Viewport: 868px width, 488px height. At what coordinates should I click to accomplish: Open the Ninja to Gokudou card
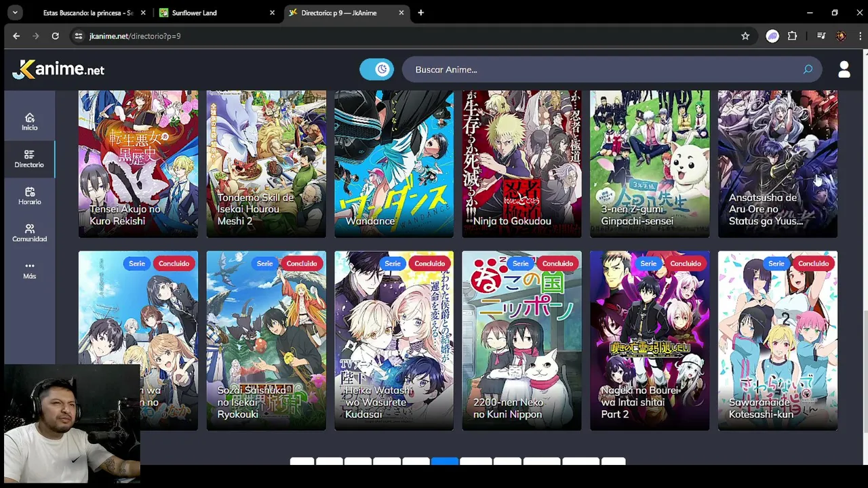[521, 163]
